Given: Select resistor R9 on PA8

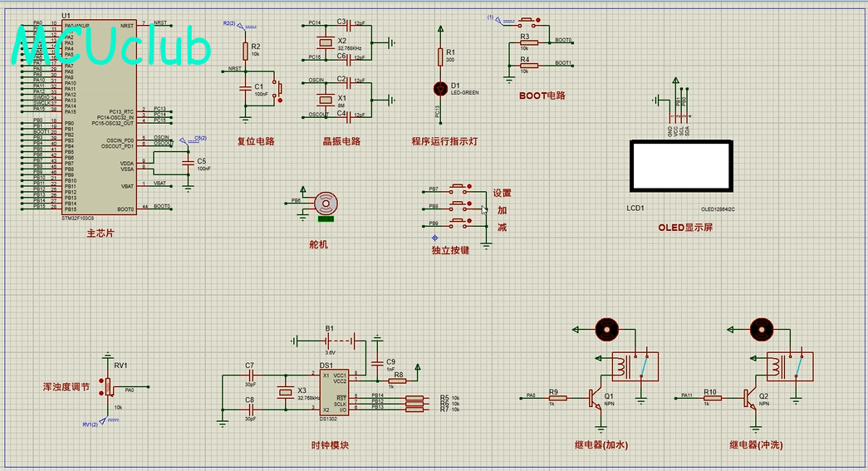Looking at the screenshot, I should click(x=557, y=398).
